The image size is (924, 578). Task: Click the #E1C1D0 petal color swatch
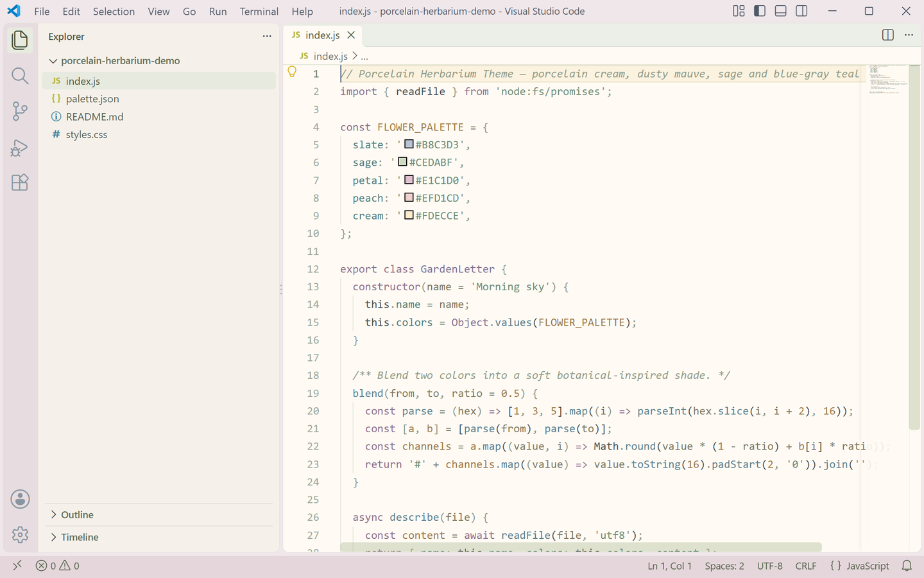pyautogui.click(x=409, y=180)
